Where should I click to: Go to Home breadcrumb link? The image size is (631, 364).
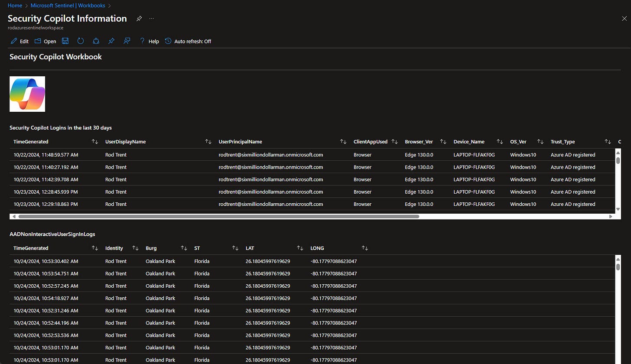tap(15, 6)
